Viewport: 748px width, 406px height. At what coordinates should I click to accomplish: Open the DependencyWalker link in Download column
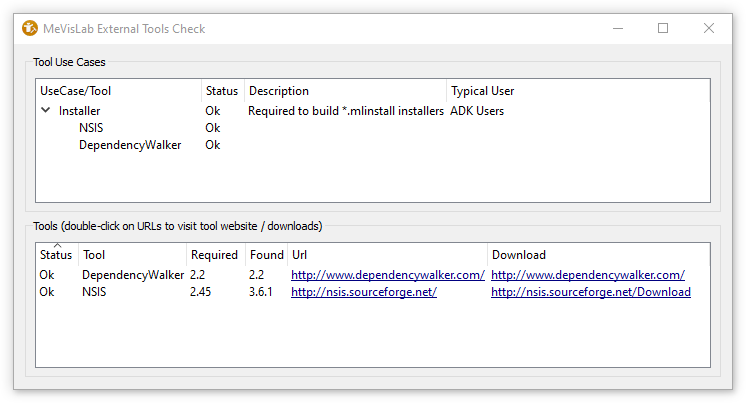[x=587, y=275]
